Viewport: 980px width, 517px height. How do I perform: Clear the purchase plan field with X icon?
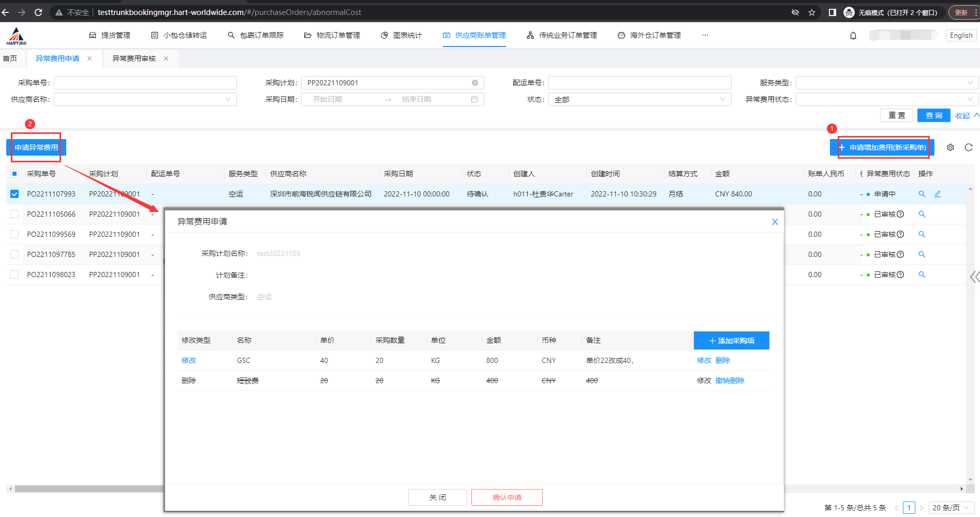[x=474, y=83]
